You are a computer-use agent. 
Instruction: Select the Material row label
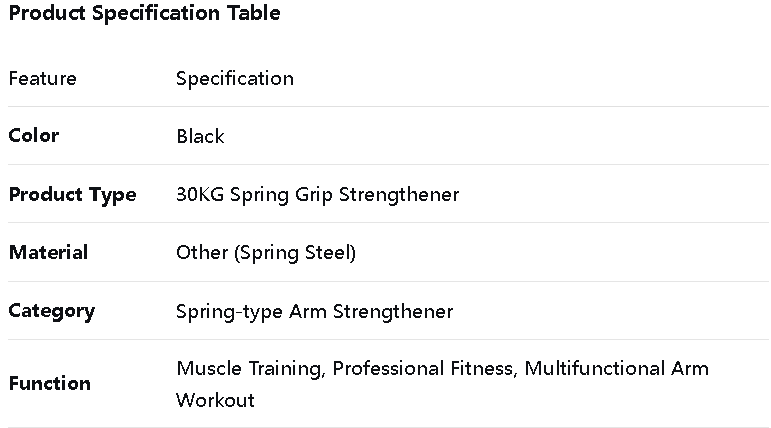point(48,252)
